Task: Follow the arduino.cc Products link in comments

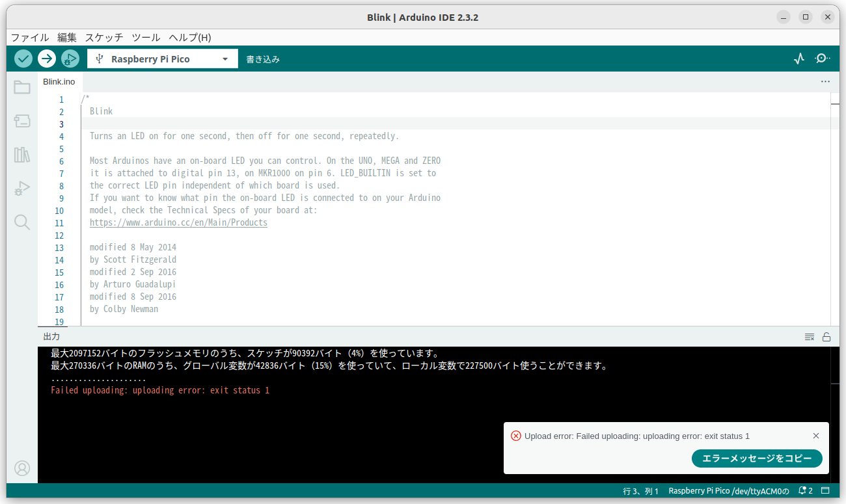Action: 178,222
